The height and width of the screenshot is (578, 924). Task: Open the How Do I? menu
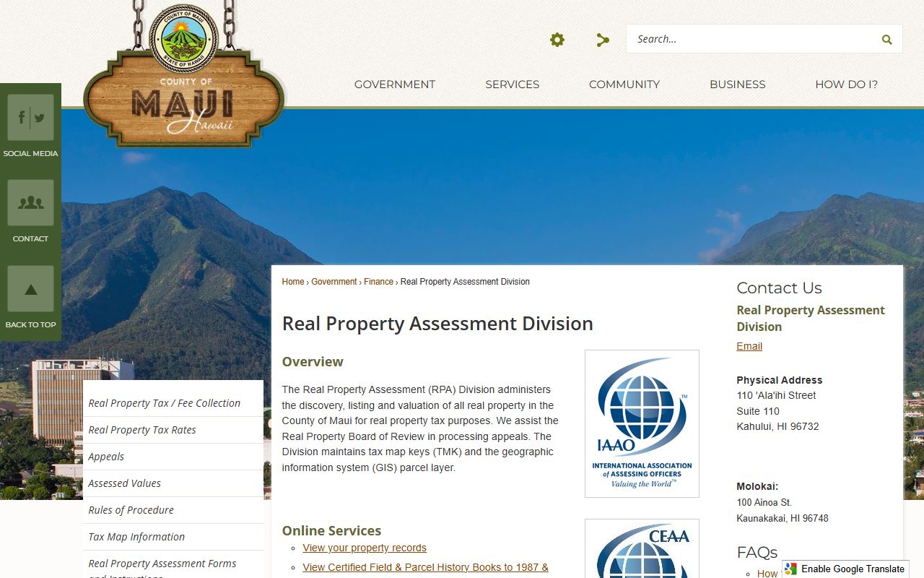click(x=847, y=85)
